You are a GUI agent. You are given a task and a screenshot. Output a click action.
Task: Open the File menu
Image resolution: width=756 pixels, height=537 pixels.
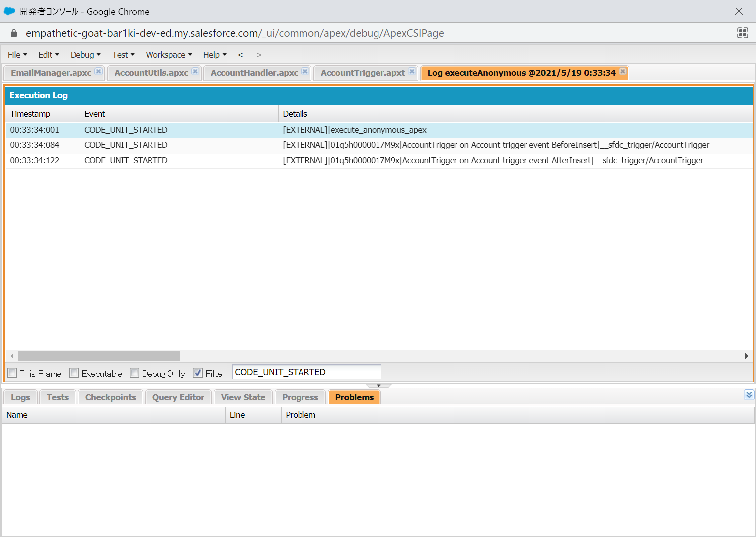(17, 55)
